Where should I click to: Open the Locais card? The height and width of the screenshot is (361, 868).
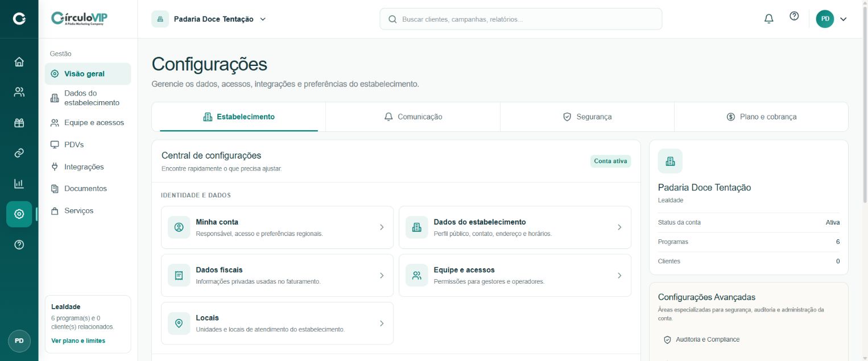[x=277, y=323]
